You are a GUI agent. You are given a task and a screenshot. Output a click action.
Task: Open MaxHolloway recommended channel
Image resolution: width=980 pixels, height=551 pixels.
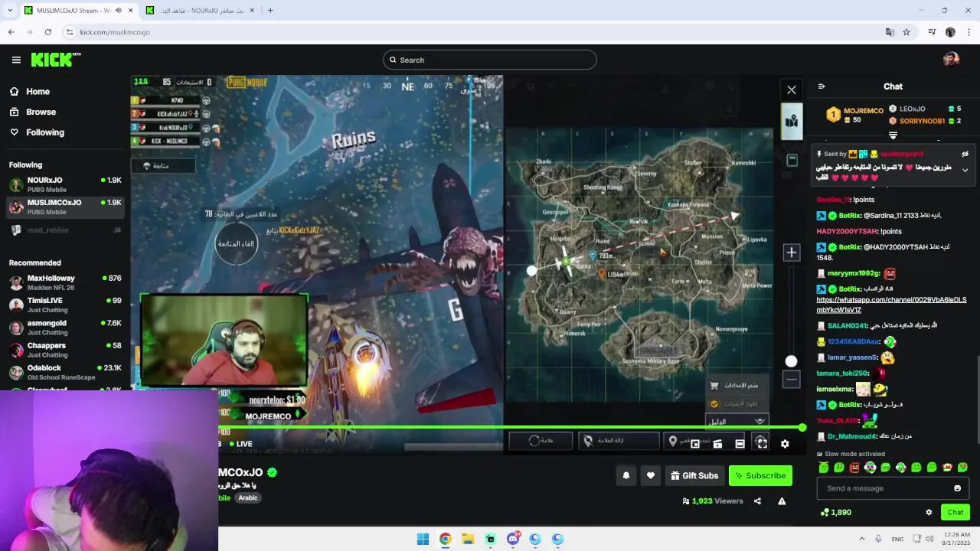pyautogui.click(x=65, y=282)
